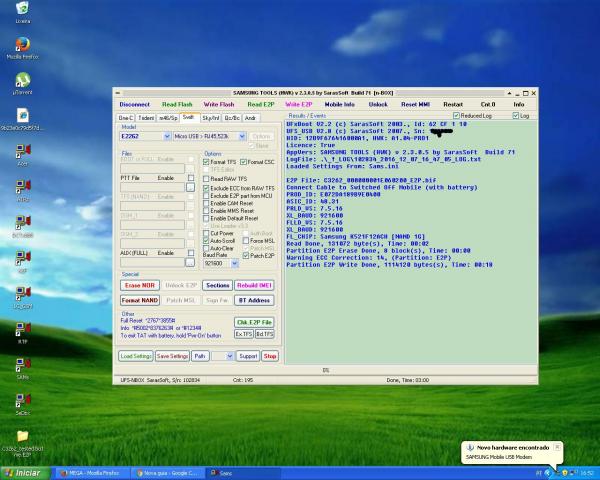Click the Rebuild IMEI button
This screenshot has width=600, height=480.
point(254,286)
